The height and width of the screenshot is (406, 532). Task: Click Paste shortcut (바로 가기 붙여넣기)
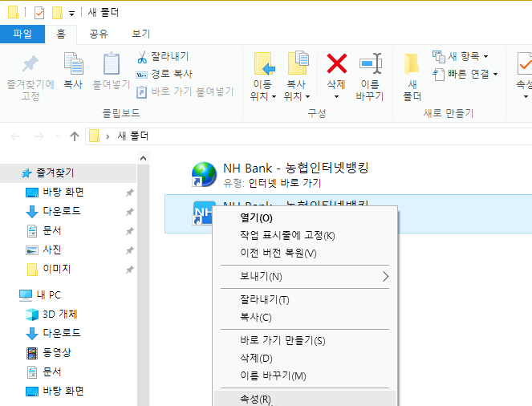(185, 91)
